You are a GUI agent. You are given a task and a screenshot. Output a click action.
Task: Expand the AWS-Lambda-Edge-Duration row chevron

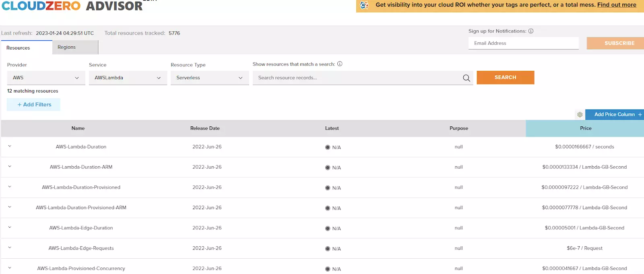click(x=10, y=227)
